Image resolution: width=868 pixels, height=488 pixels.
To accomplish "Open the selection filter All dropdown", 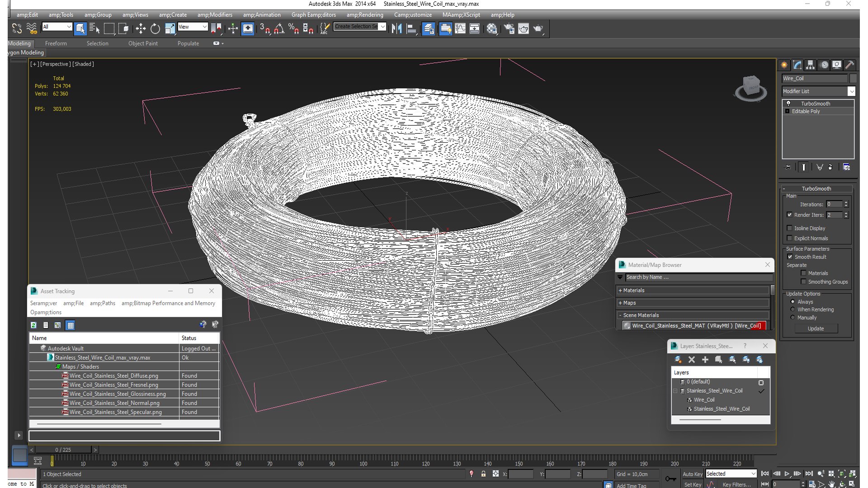I will tap(57, 27).
